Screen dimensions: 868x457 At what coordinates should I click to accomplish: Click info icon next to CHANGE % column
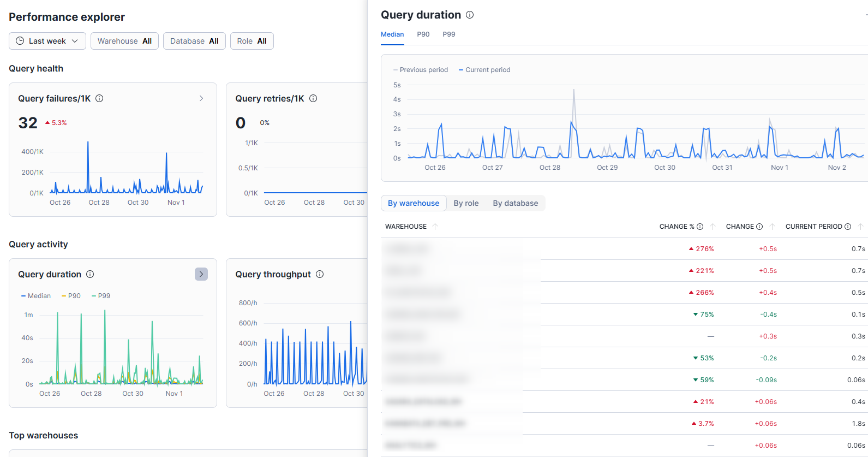coord(700,227)
